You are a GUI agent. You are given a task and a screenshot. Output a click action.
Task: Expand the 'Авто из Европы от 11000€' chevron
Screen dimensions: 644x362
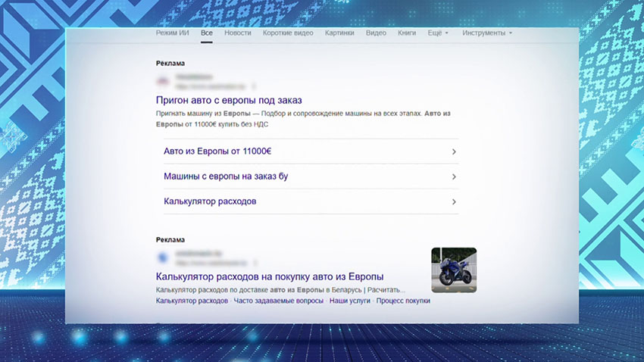pos(453,151)
